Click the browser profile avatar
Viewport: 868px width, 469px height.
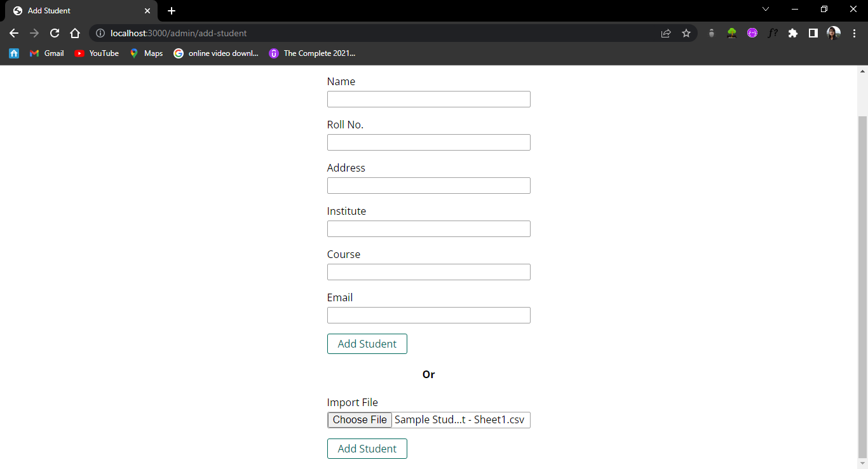point(833,33)
